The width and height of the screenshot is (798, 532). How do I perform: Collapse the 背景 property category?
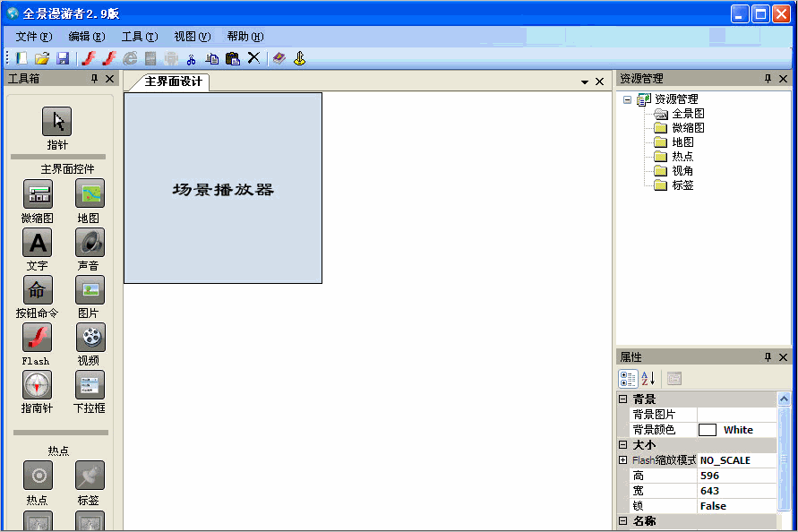pos(622,399)
